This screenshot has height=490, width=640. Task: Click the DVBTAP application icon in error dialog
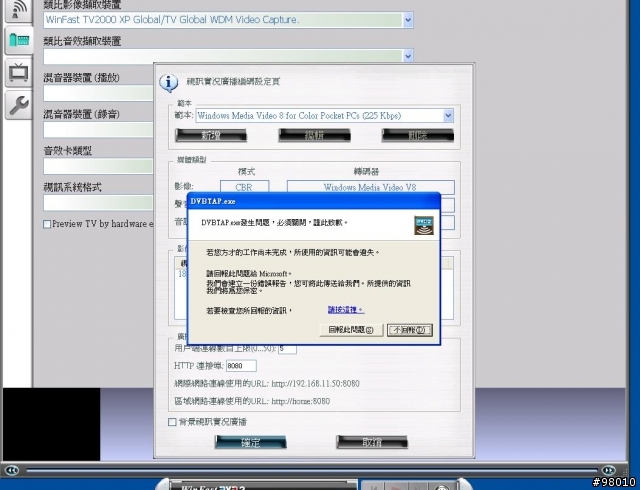click(x=424, y=225)
